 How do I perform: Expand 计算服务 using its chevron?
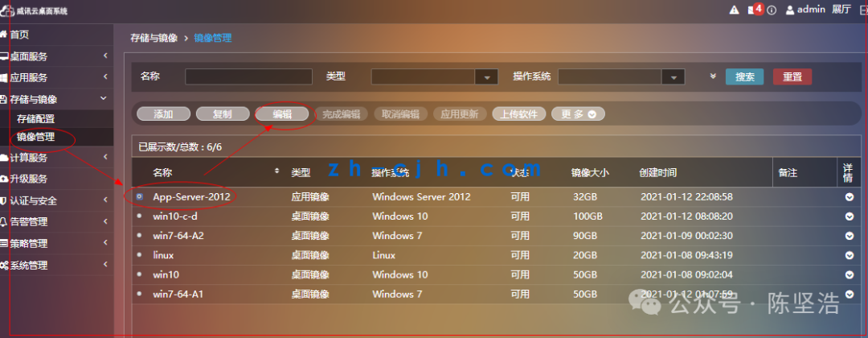[x=105, y=157]
